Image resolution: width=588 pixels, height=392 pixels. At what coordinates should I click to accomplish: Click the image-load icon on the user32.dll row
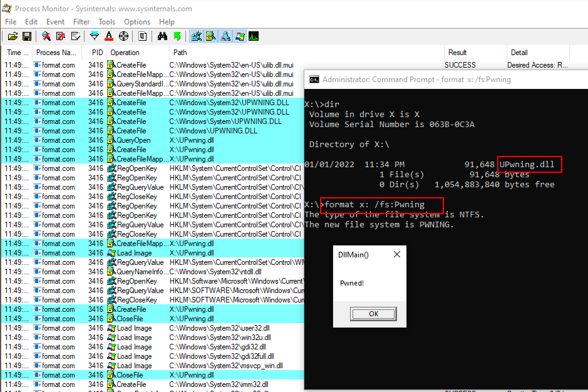(x=111, y=328)
